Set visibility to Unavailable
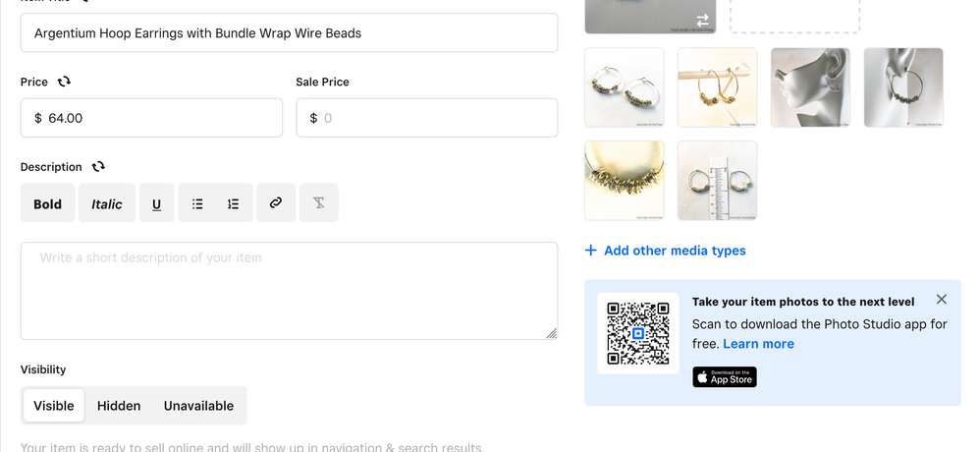The height and width of the screenshot is (452, 980). pyautogui.click(x=198, y=406)
